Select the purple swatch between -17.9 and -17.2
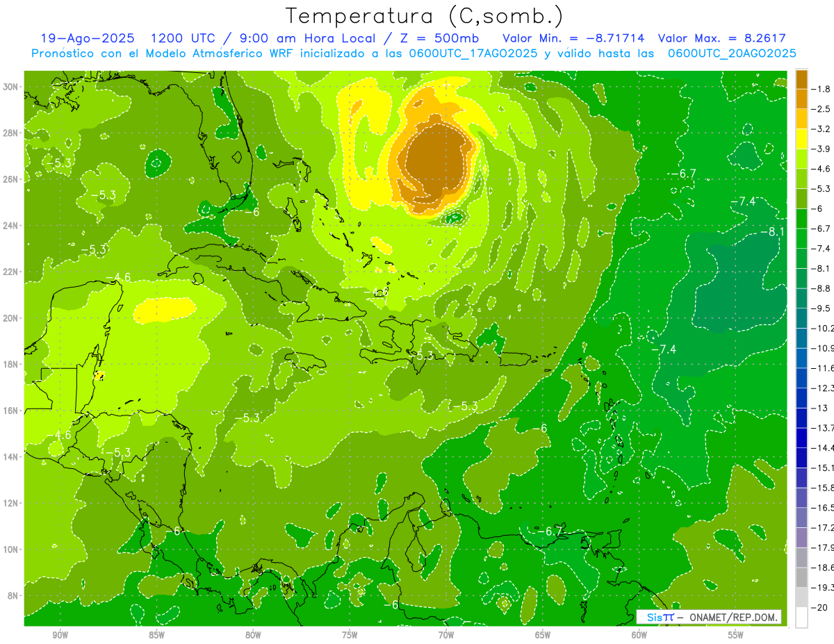 pyautogui.click(x=801, y=538)
